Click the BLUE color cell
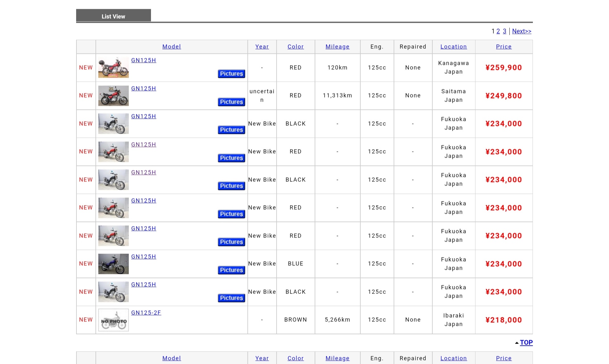The width and height of the screenshot is (609, 364). (x=296, y=264)
